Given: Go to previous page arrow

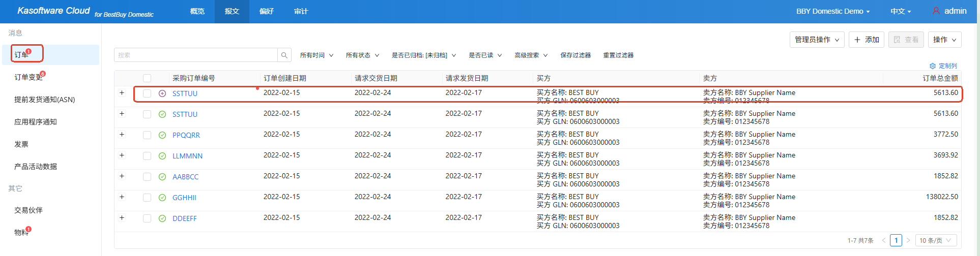Looking at the screenshot, I should pyautogui.click(x=884, y=240).
